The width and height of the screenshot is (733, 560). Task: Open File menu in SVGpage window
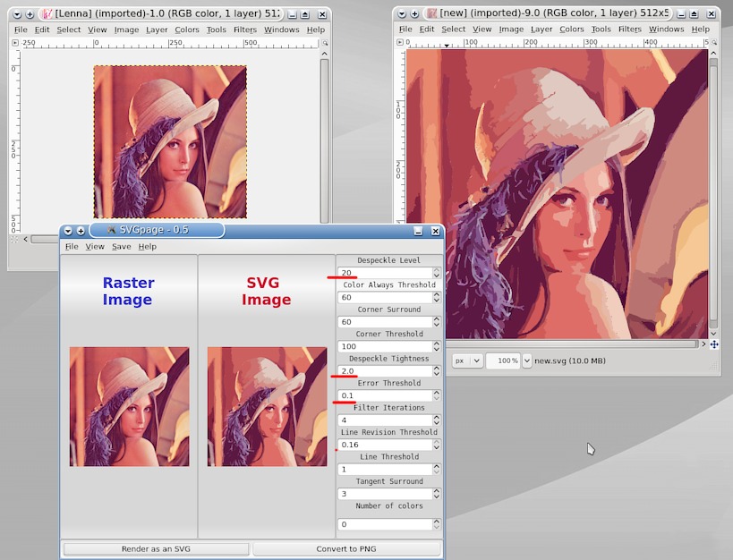[x=72, y=246]
